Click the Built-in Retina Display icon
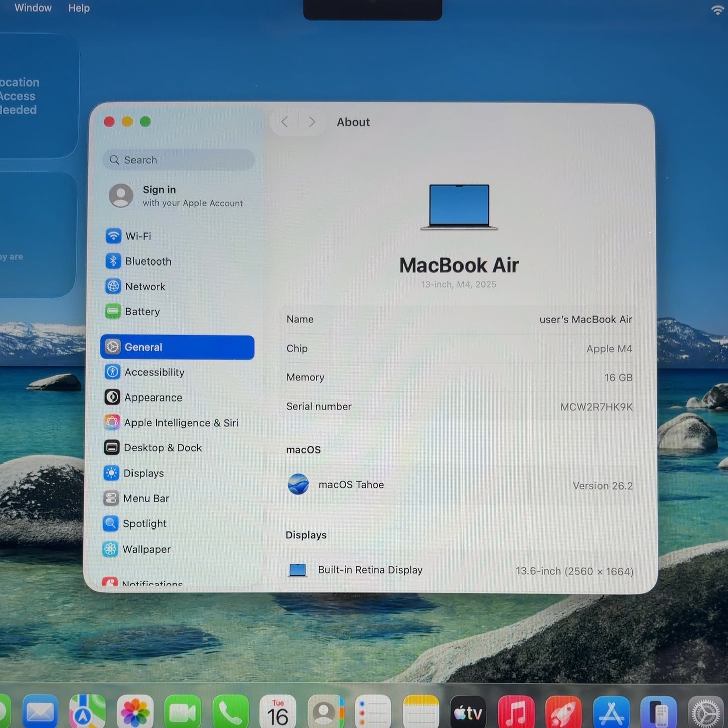The width and height of the screenshot is (728, 728). (298, 570)
